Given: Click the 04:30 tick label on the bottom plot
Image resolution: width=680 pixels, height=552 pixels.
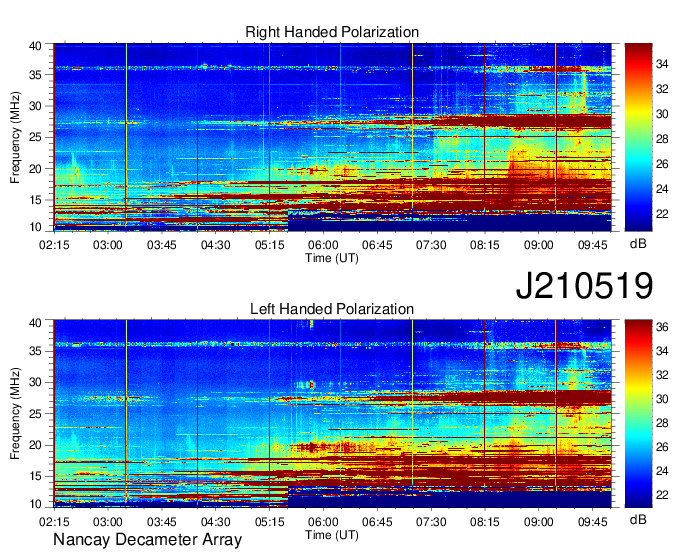Looking at the screenshot, I should (x=216, y=522).
